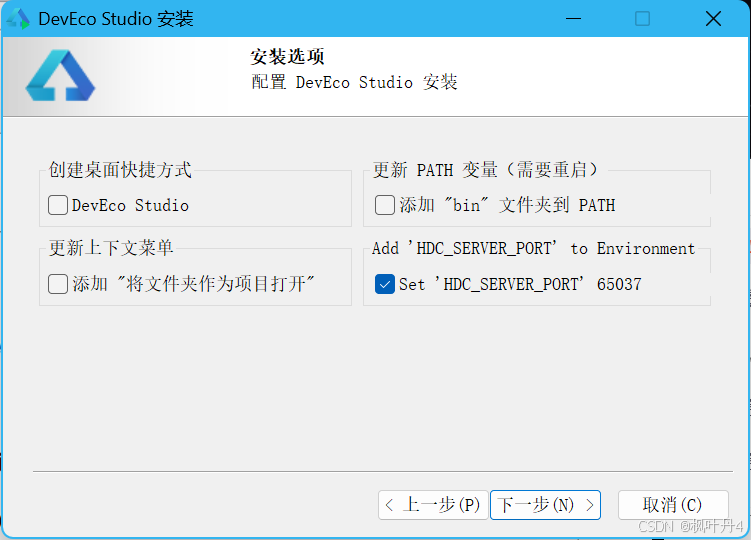Screen dimensions: 751x540
Task: Check the add "bin" 文件夹到 PATH option
Action: click(x=385, y=205)
